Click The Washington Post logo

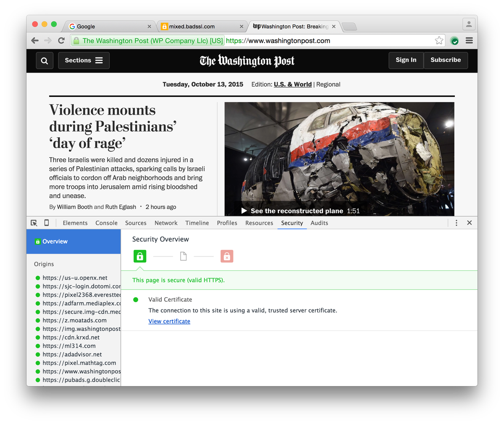tap(247, 61)
